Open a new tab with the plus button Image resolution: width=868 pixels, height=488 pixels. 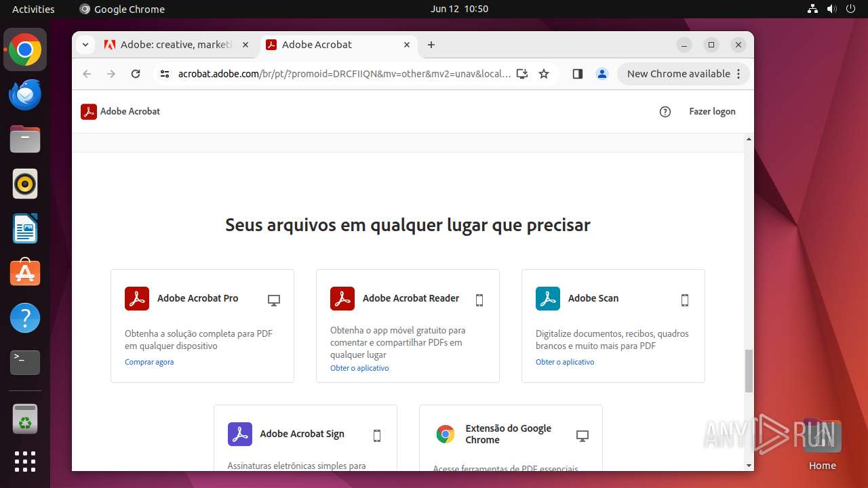431,45
